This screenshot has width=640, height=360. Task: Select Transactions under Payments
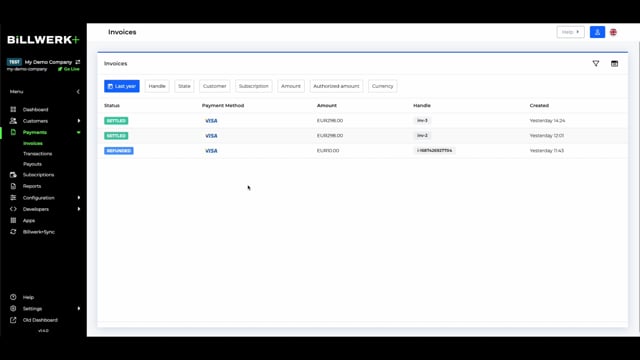(x=38, y=154)
